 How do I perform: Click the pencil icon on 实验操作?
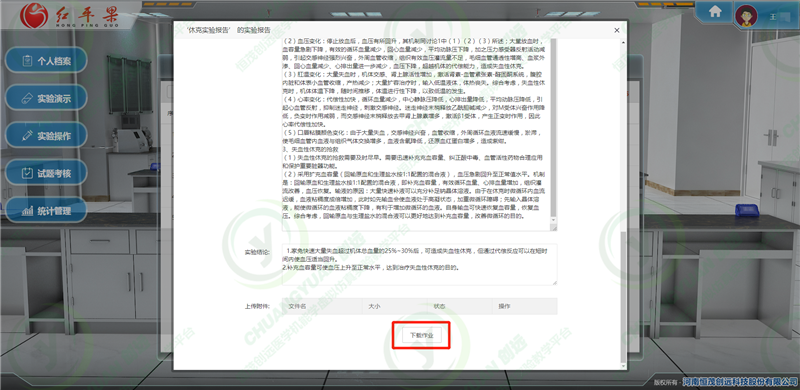click(27, 136)
